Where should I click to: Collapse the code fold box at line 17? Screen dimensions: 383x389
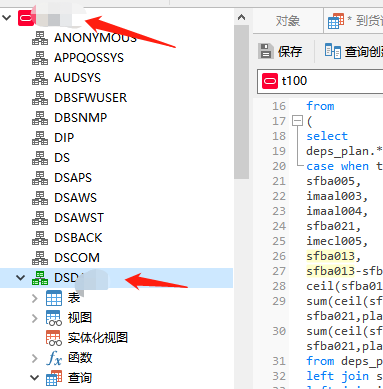[297, 121]
